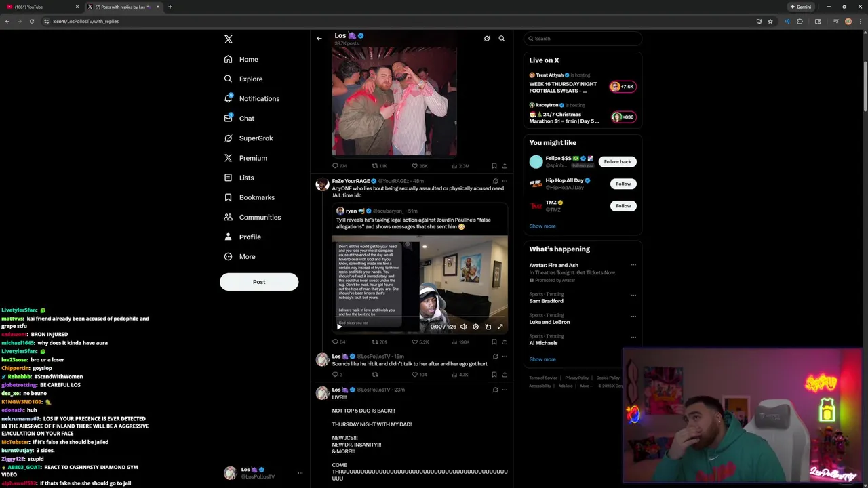This screenshot has height=488, width=868.
Task: Go to Home in the sidebar
Action: 241,59
